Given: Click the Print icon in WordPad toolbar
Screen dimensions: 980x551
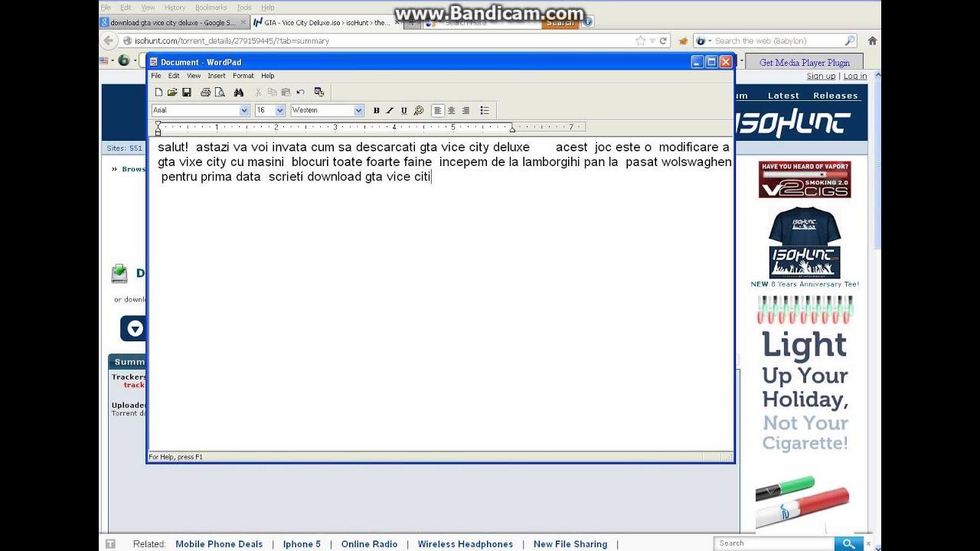Looking at the screenshot, I should (205, 93).
